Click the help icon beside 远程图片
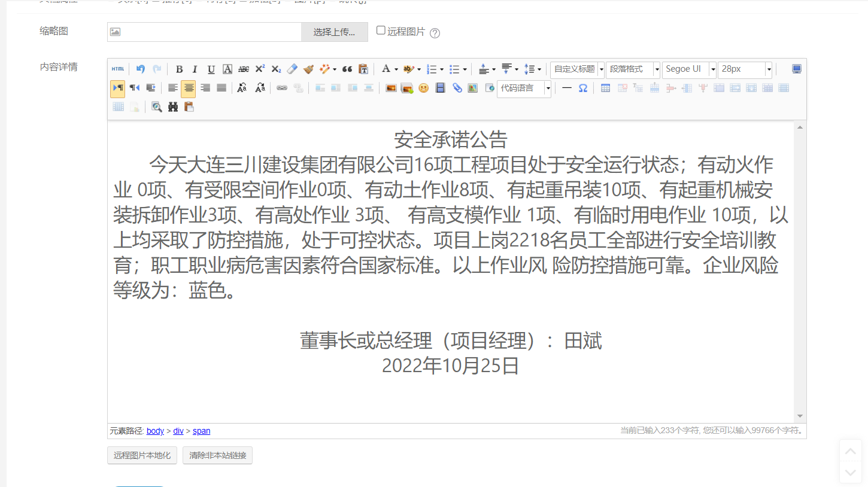This screenshot has height=487, width=868. pyautogui.click(x=435, y=33)
